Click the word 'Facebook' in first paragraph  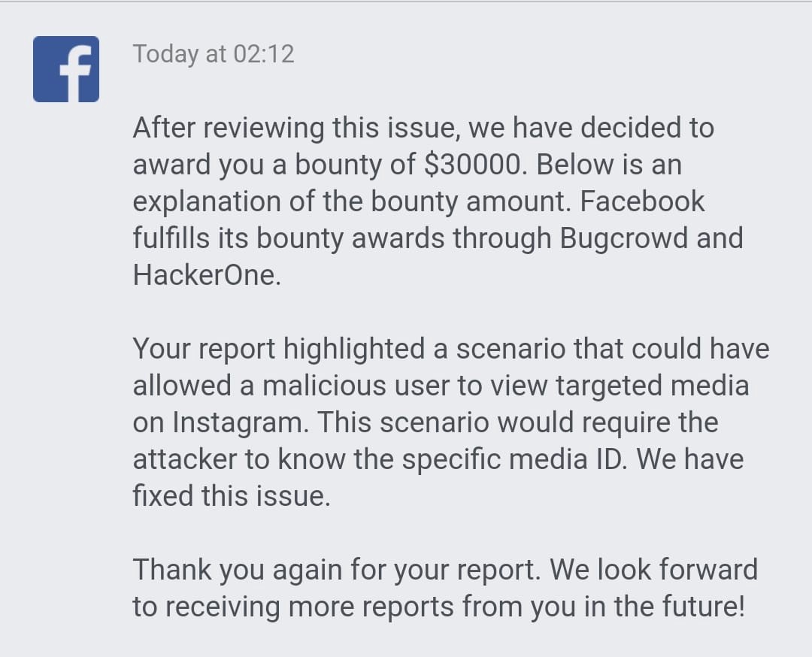(641, 201)
